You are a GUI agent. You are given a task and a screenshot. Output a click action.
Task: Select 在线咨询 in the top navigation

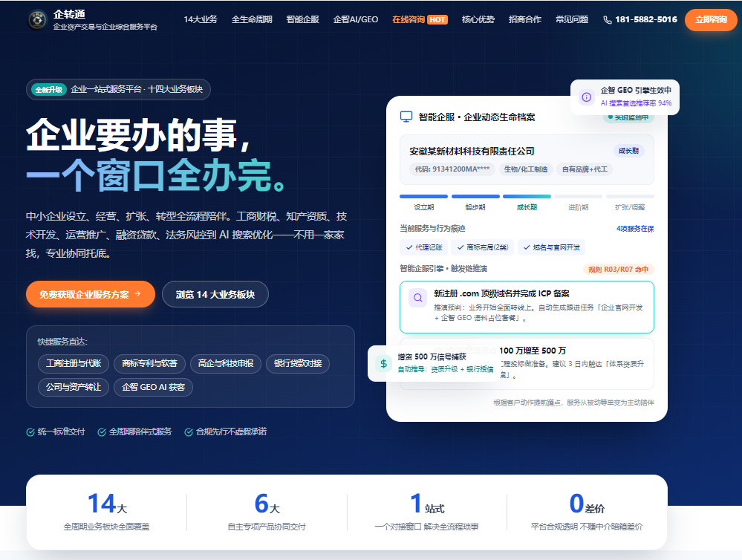coord(409,19)
